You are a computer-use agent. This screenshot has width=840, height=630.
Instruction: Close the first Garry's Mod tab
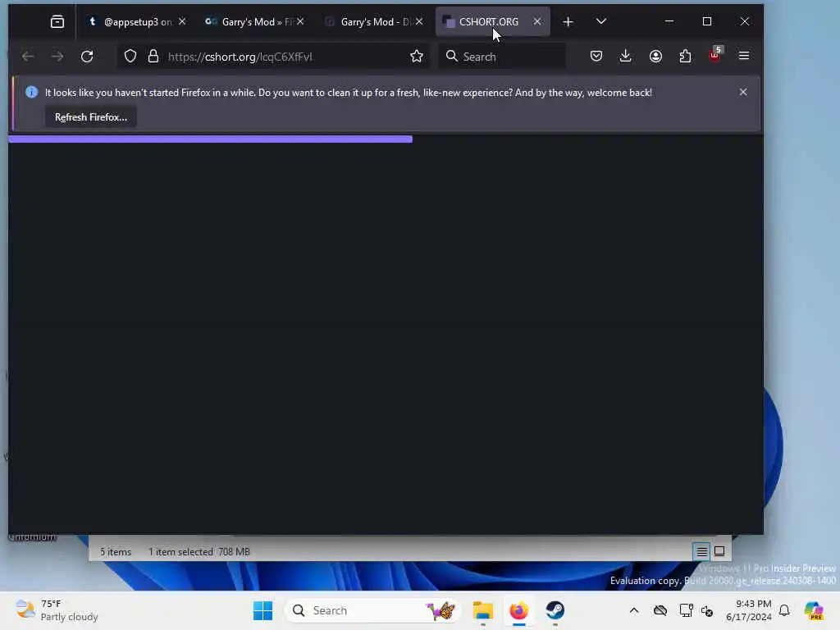pos(300,21)
